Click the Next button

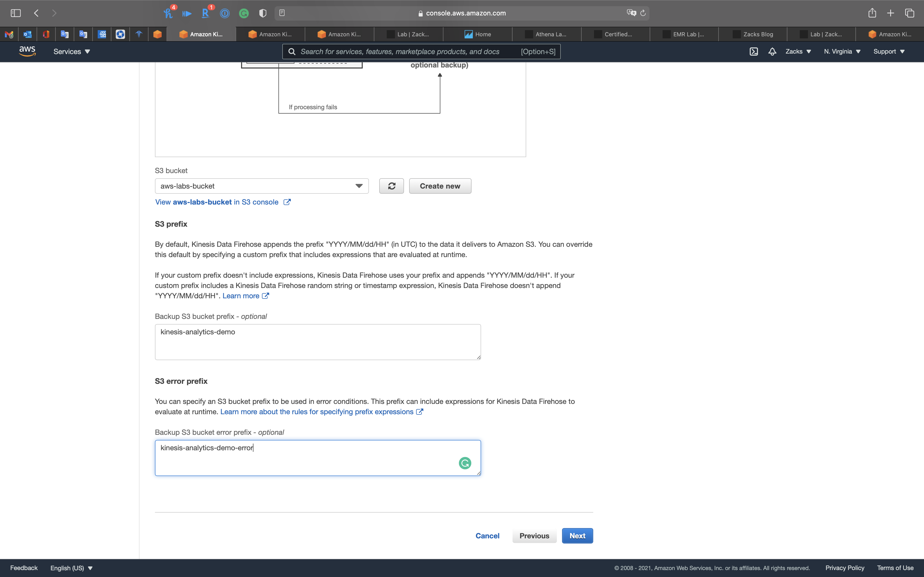click(x=577, y=536)
